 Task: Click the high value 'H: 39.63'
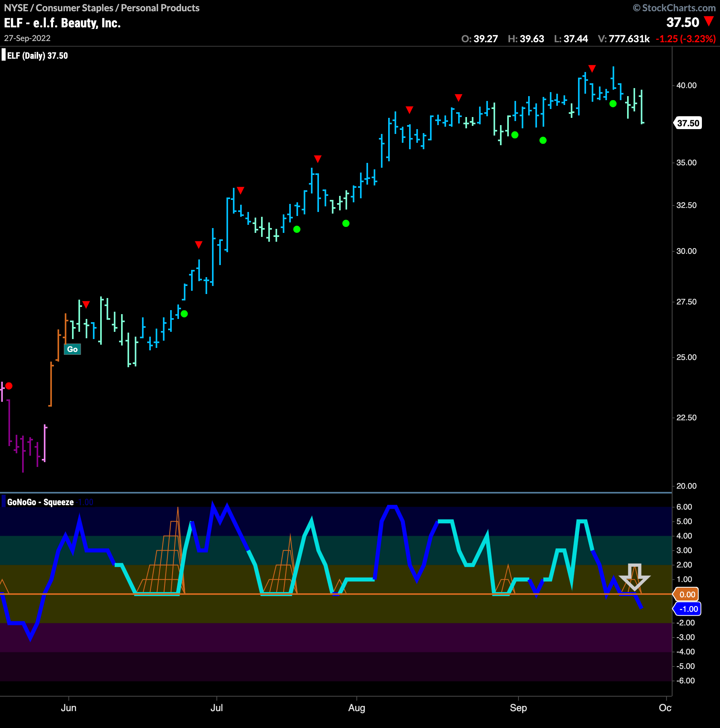526,39
